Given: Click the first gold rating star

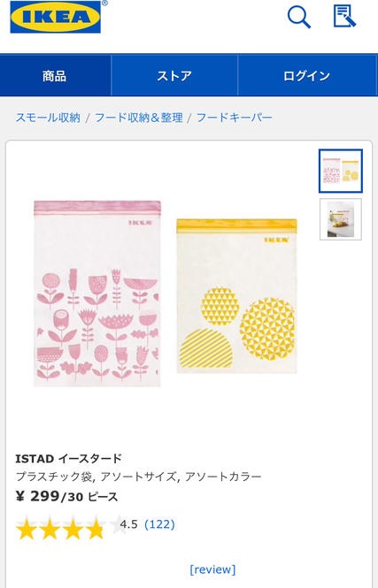Looking at the screenshot, I should [27, 529].
